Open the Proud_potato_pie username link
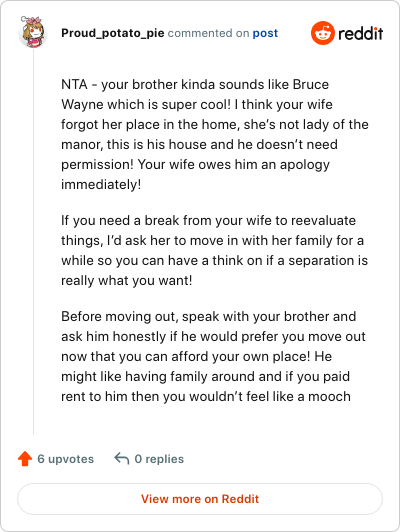Viewport: 400px width, 532px height. pyautogui.click(x=113, y=33)
